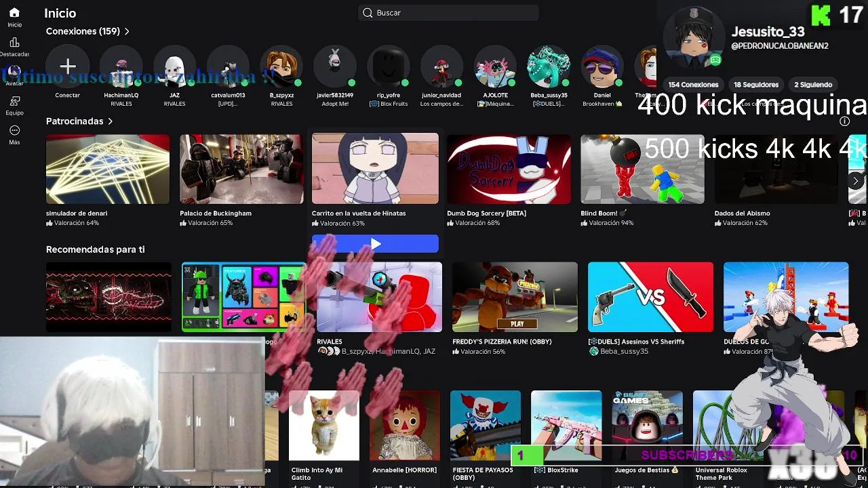Open Juegos de Bestias thumbnail
The image size is (868, 488).
click(x=647, y=426)
